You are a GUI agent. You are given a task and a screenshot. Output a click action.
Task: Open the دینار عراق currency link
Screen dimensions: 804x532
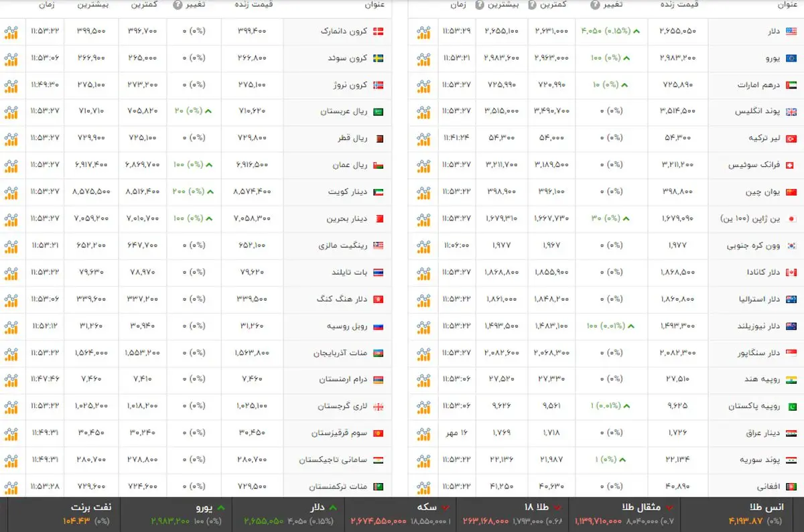click(x=764, y=434)
